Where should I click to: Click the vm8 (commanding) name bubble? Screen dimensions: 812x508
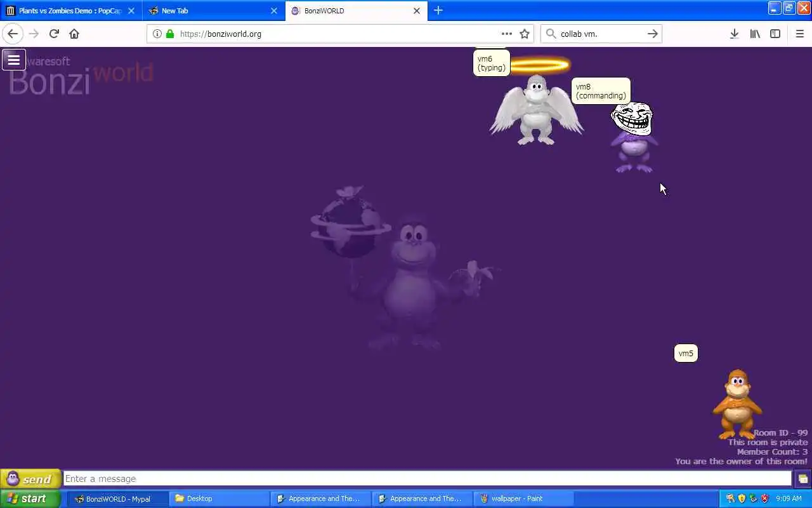601,91
